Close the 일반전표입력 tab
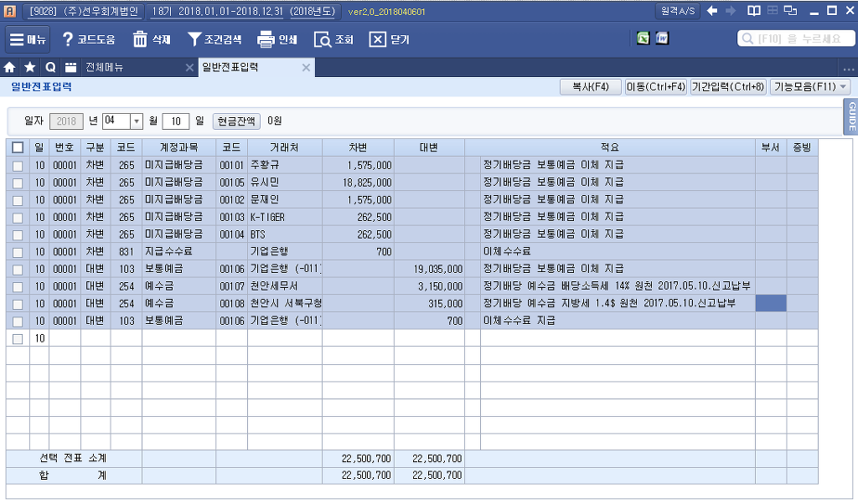This screenshot has width=858, height=504. tap(306, 68)
